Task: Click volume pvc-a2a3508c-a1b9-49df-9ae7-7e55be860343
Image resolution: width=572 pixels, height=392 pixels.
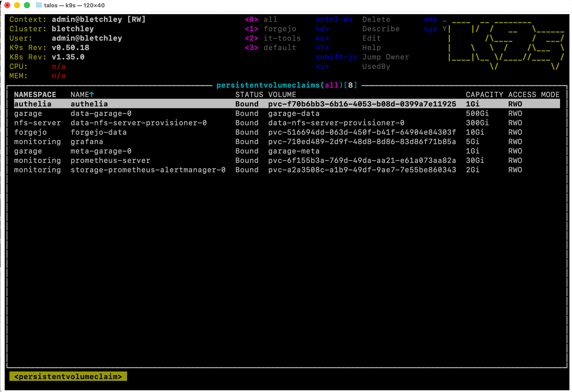Action: [x=362, y=170]
